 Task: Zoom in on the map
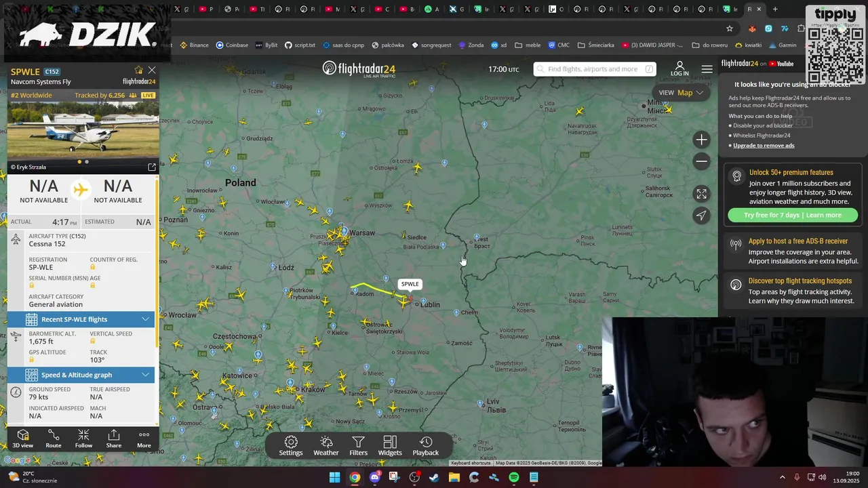[702, 140]
